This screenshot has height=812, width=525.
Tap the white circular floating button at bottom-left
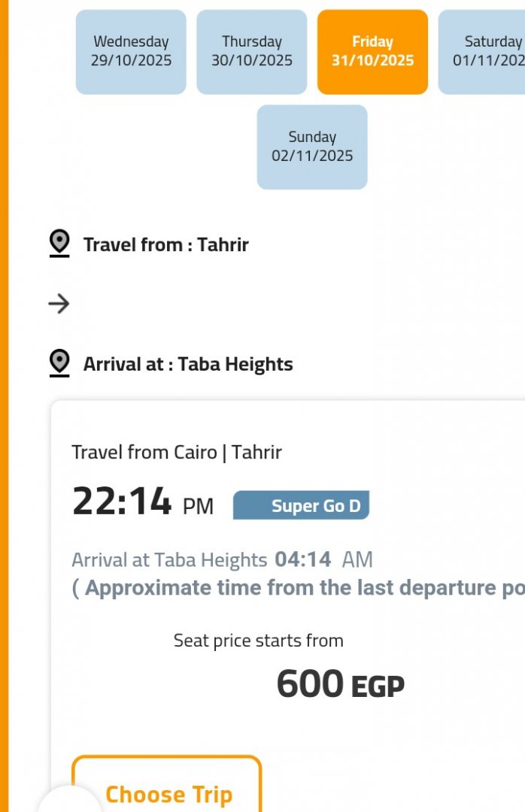click(x=70, y=801)
